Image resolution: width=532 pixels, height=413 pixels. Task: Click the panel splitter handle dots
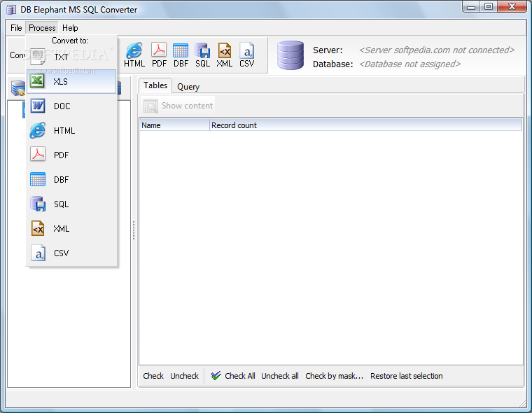pos(134,230)
